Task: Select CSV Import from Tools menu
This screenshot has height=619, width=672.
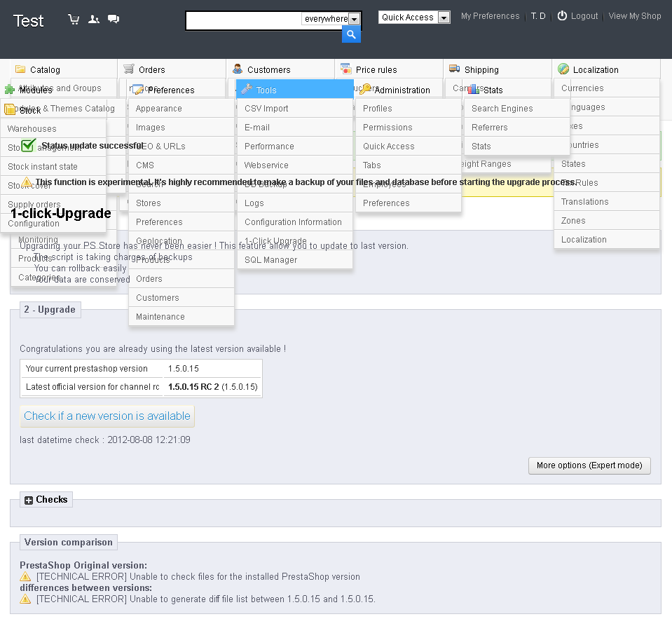Action: (x=295, y=109)
